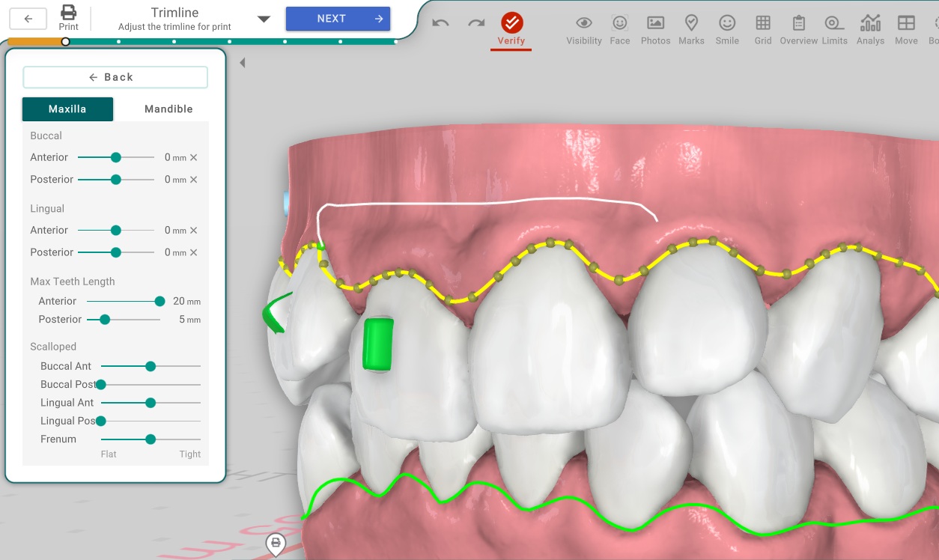Image resolution: width=939 pixels, height=560 pixels.
Task: Adjust Scalloped Buccal Post slider
Action: click(101, 385)
